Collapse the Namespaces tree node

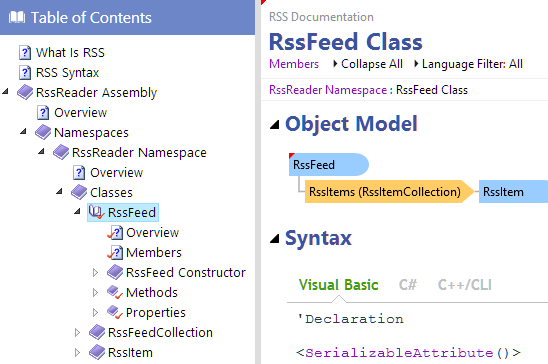point(23,132)
